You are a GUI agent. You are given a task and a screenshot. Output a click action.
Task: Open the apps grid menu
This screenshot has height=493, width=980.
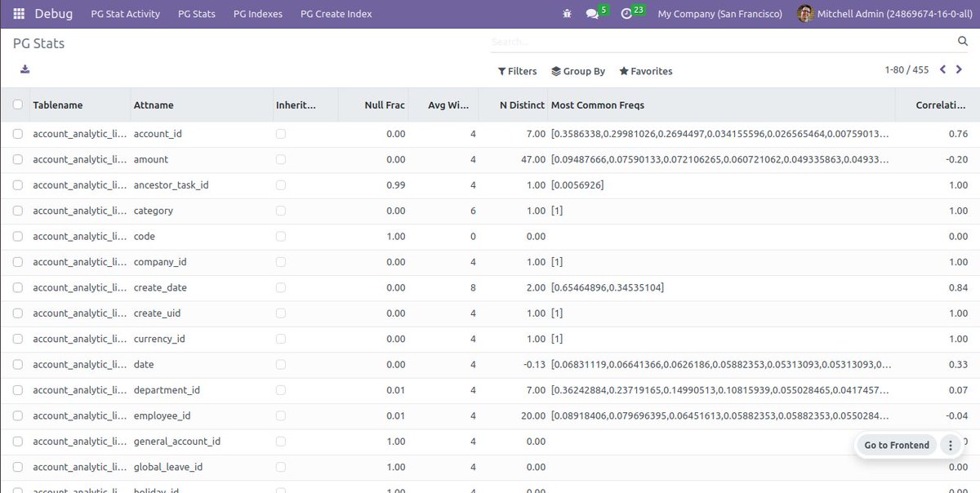pyautogui.click(x=18, y=13)
